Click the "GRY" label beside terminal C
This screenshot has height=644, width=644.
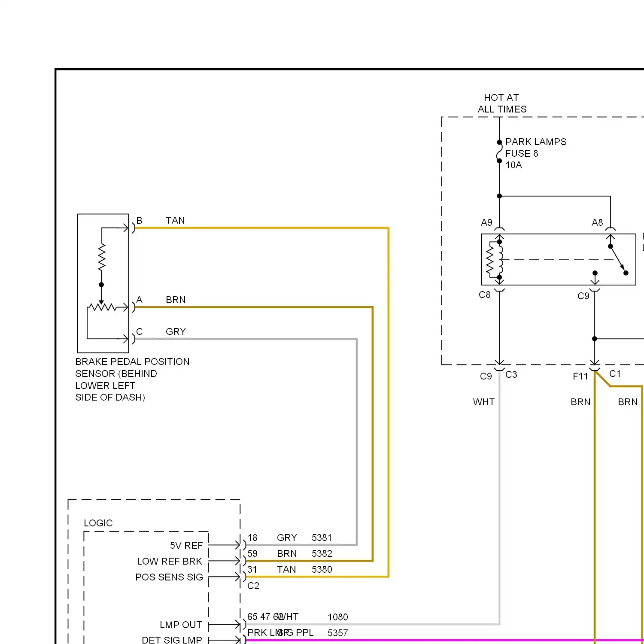(x=176, y=331)
